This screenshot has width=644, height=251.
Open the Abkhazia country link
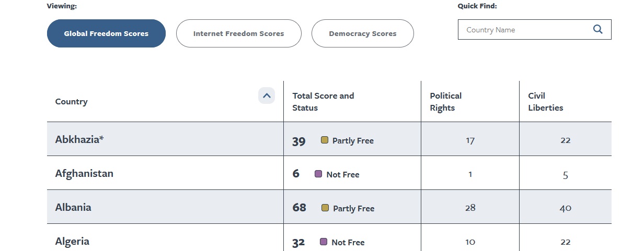tap(79, 139)
